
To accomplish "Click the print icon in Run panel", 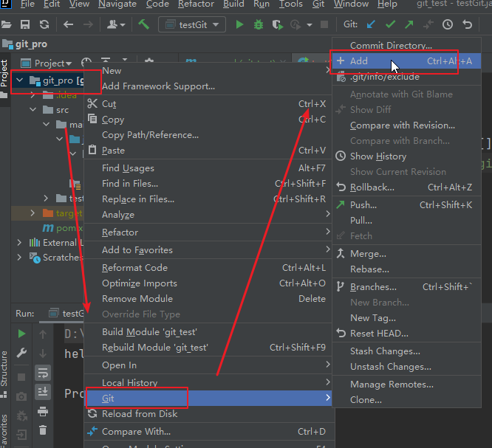I will click(43, 411).
